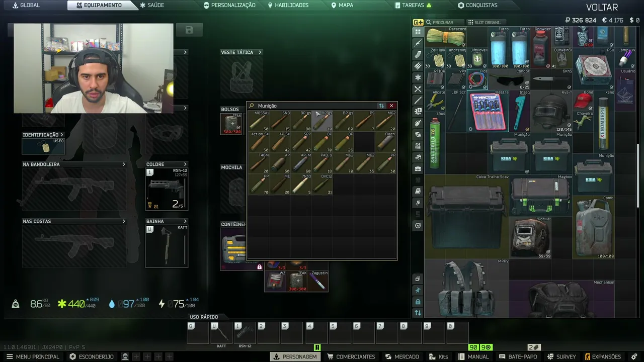Go to the Mercado flea market
The width and height of the screenshot is (644, 362).
pos(402,356)
